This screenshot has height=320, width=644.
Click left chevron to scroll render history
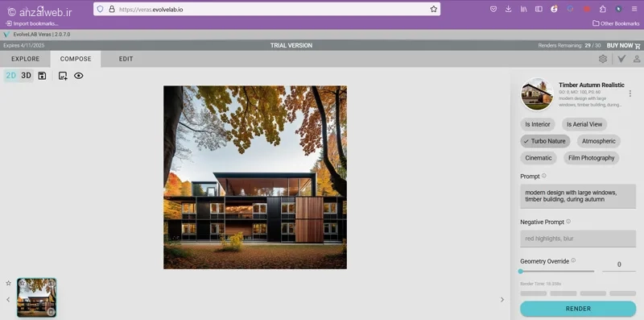click(8, 299)
